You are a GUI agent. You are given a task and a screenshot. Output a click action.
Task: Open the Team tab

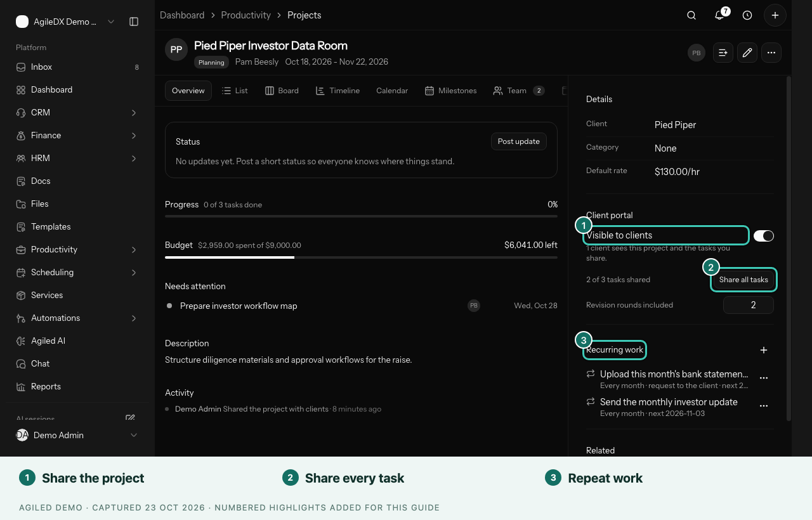[x=519, y=91]
